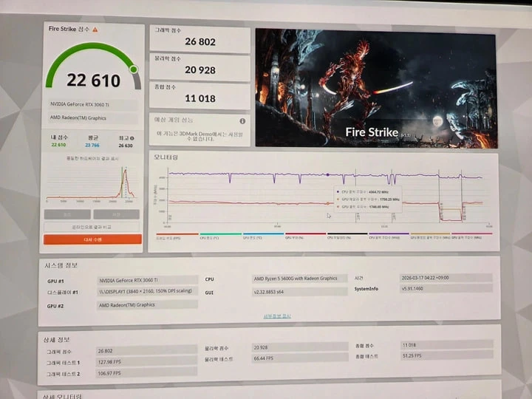The image size is (532, 399).
Task: Click the tooltip GPU memory clock 1750.25 MHz line
Action: point(367,199)
